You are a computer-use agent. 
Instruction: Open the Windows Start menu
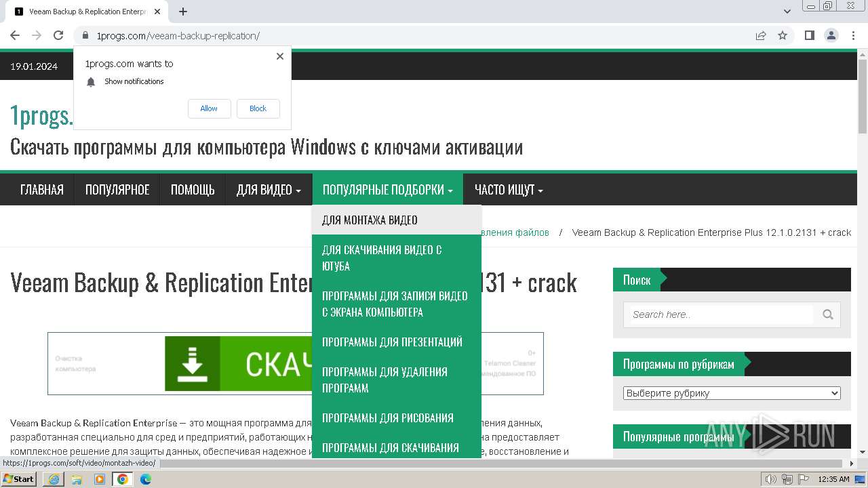coord(19,479)
